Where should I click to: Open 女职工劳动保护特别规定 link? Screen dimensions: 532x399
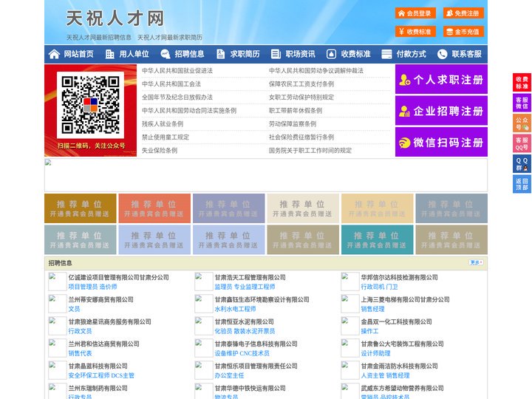coord(301,98)
